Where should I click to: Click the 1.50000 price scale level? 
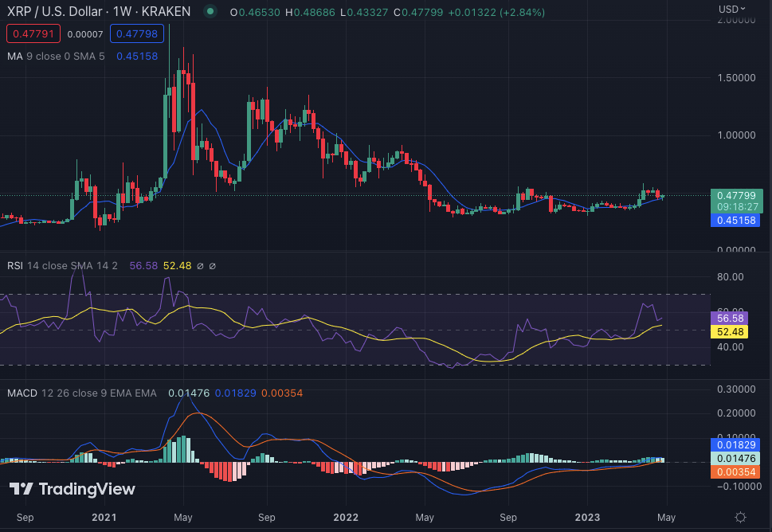pyautogui.click(x=736, y=78)
